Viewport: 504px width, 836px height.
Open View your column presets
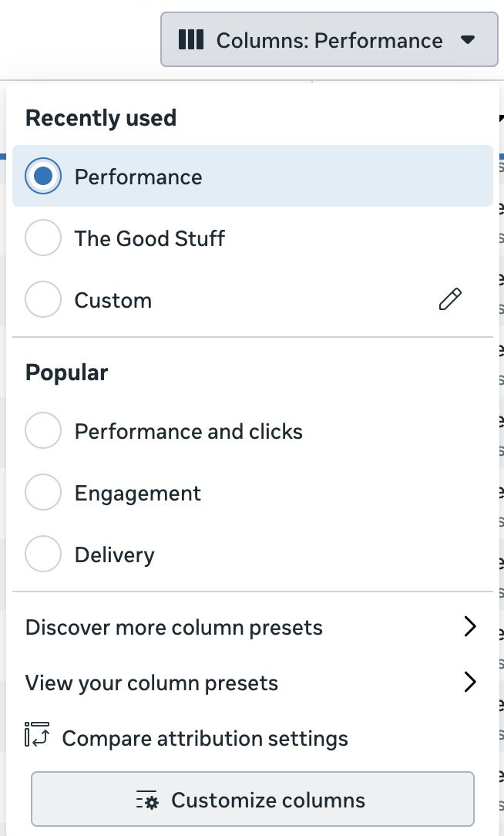251,683
